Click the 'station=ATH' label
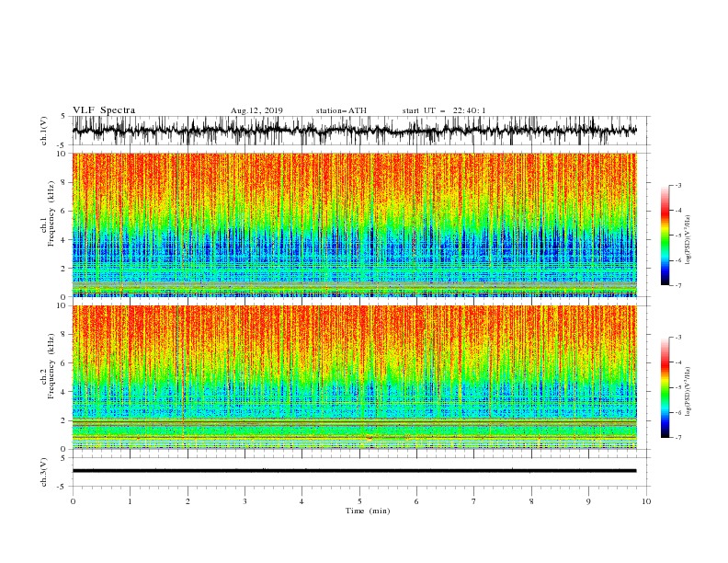The image size is (728, 563). [341, 110]
